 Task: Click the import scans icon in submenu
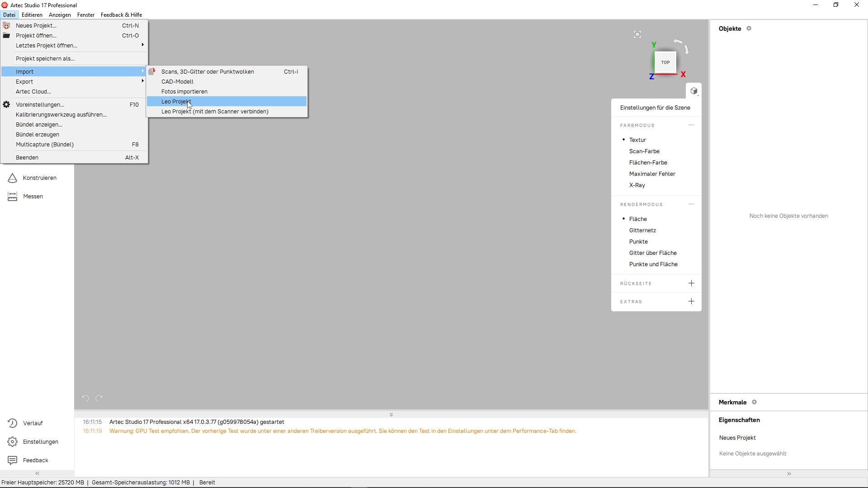click(152, 71)
